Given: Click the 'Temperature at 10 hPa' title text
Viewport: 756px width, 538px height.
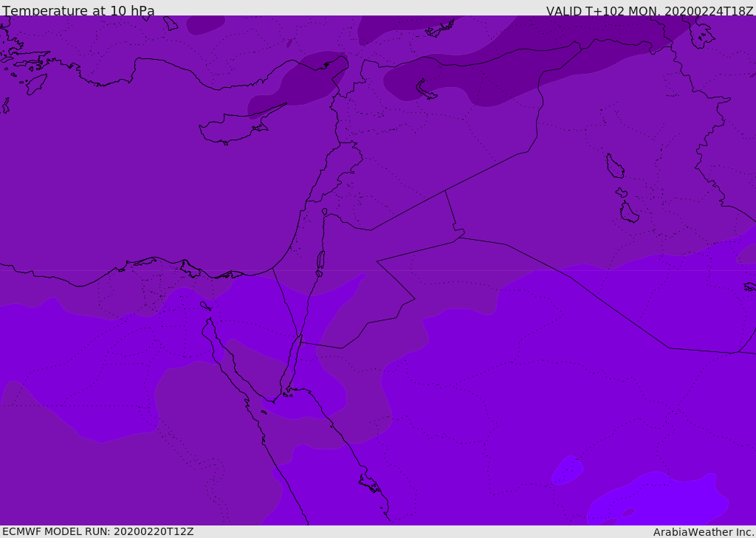Looking at the screenshot, I should tap(78, 10).
